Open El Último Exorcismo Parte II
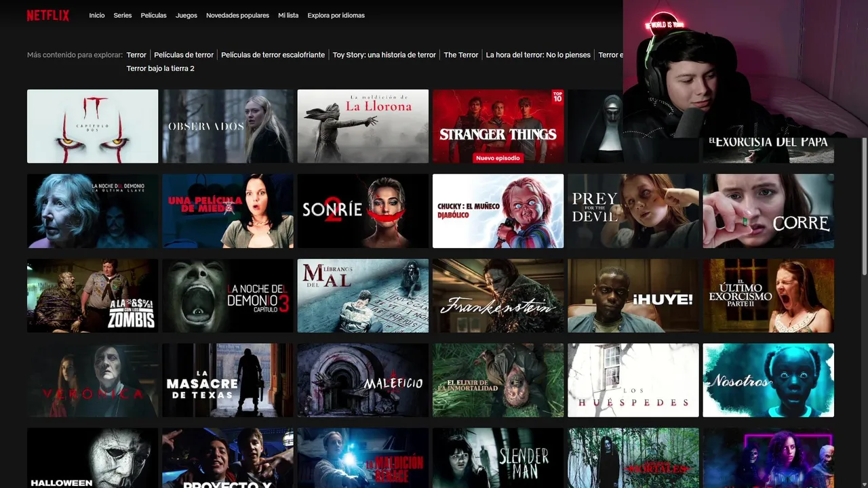This screenshot has height=488, width=868. point(768,296)
